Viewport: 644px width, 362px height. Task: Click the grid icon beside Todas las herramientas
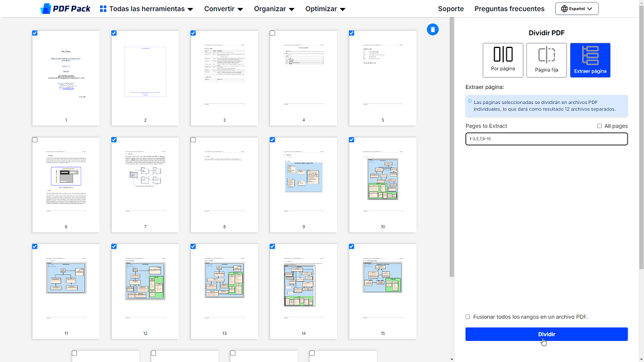(103, 9)
